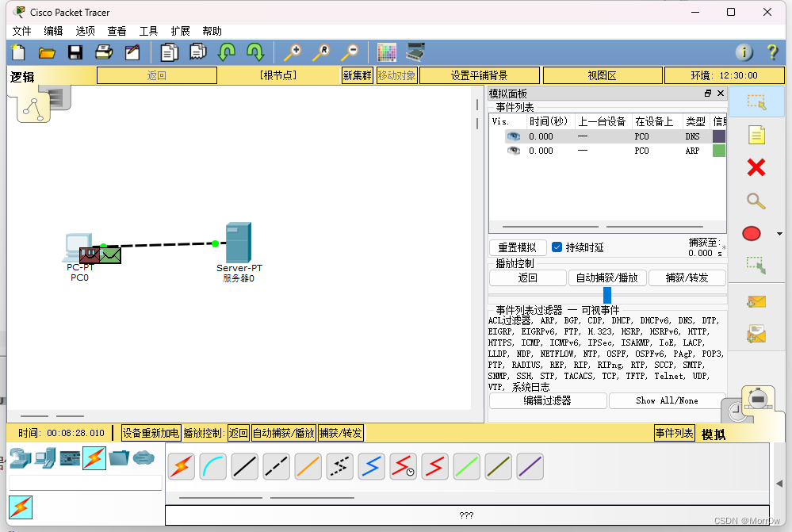This screenshot has width=792, height=532.
Task: Select the Connections lightning category icon
Action: (x=94, y=458)
